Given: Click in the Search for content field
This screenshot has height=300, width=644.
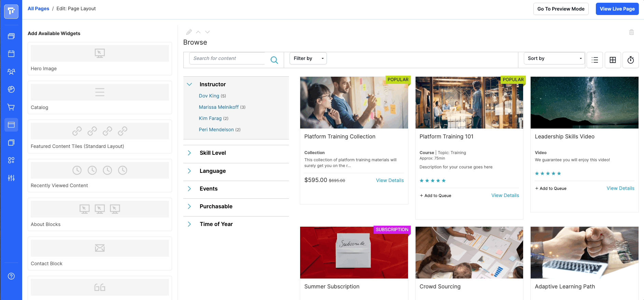Looking at the screenshot, I should click(227, 58).
